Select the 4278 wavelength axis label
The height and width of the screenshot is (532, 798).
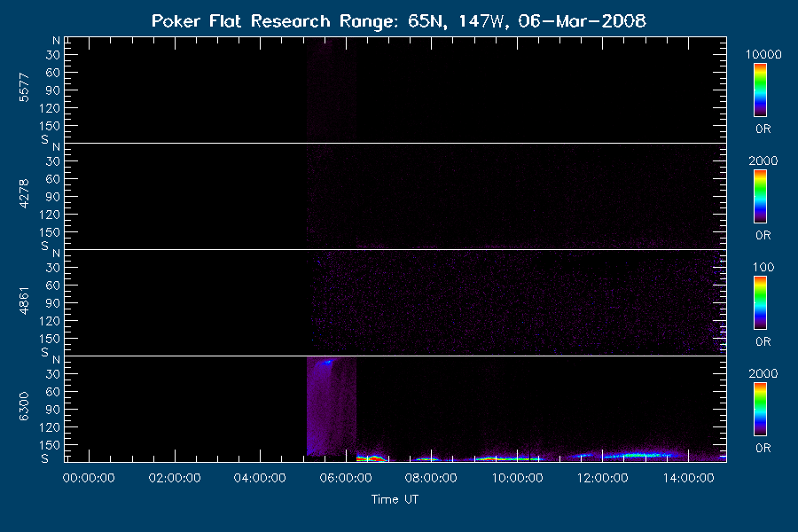click(x=24, y=193)
